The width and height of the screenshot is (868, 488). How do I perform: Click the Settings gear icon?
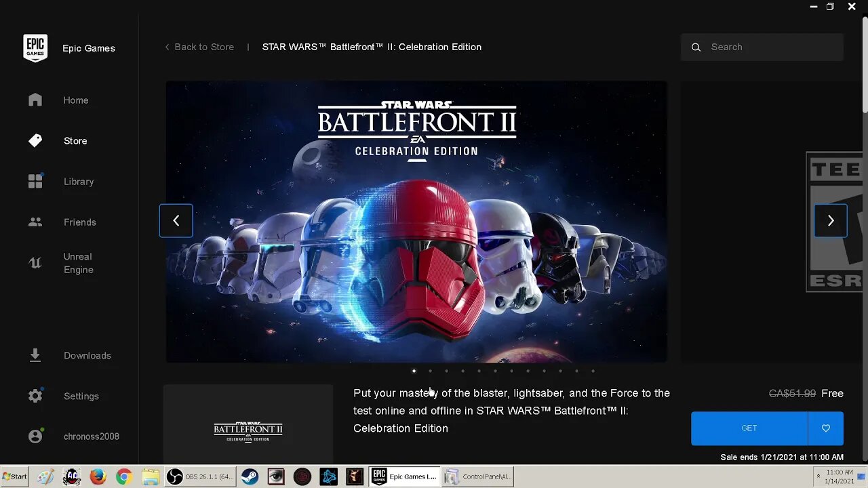coord(35,396)
